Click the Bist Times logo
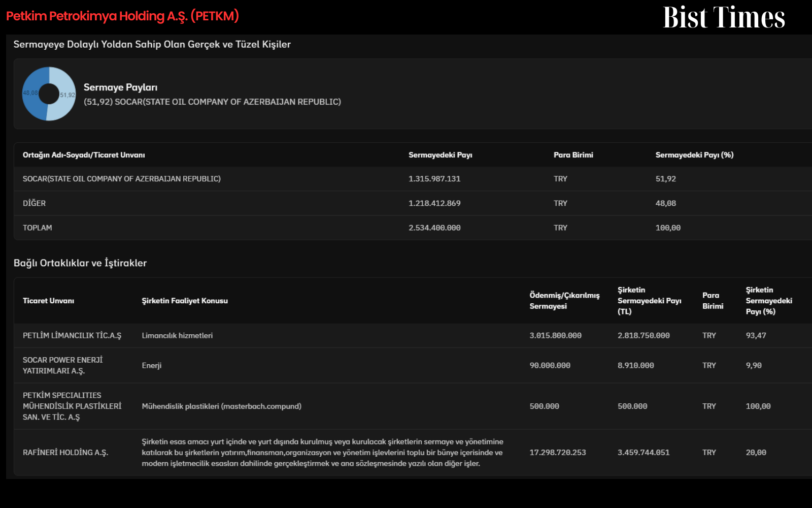Screen dimensions: 812x508 [x=724, y=17]
